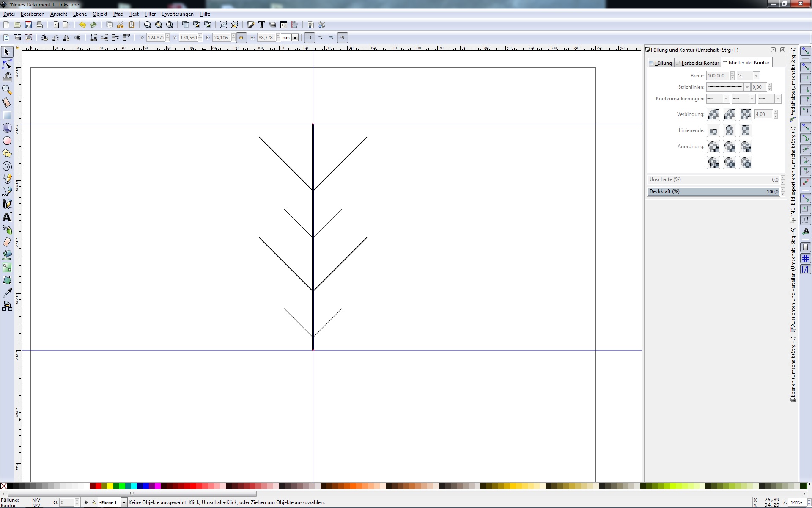The image size is (812, 508).
Task: Select the Spray tool
Action: coord(7,229)
